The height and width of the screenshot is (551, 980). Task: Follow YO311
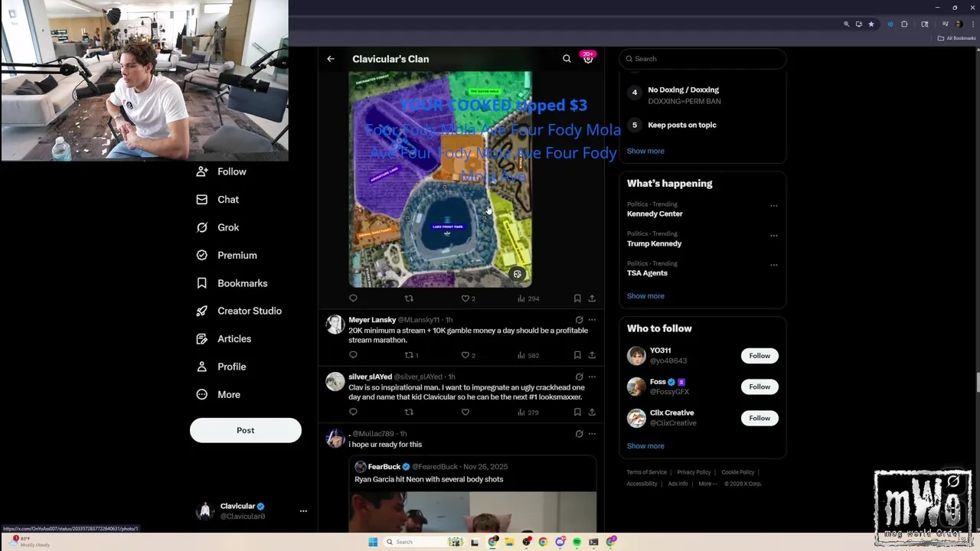click(x=759, y=356)
